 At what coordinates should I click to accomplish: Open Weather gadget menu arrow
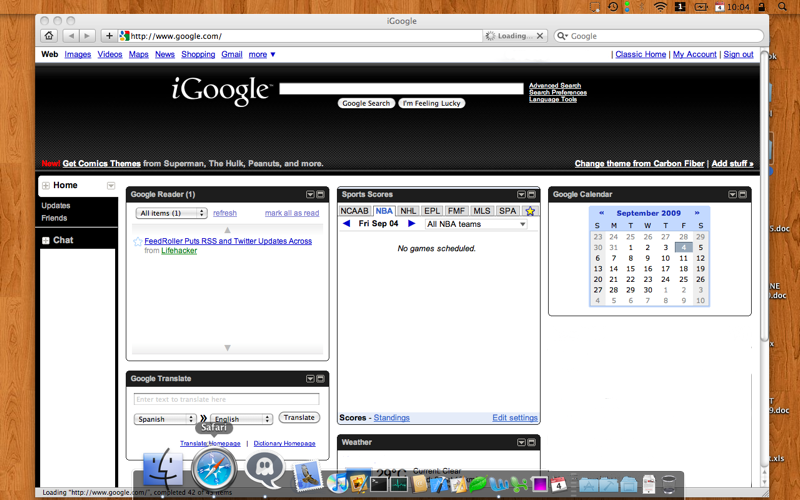coord(521,442)
